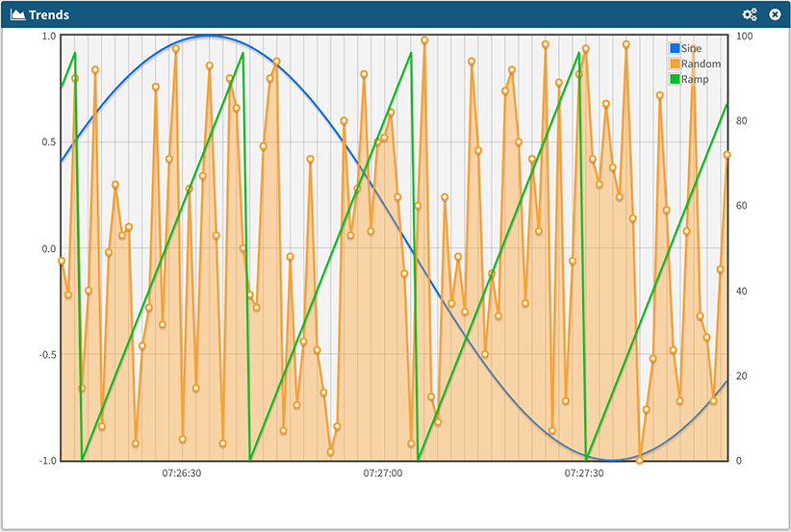Screen dimensions: 791x532
Task: Toggle the Random series legend label
Action: click(700, 63)
